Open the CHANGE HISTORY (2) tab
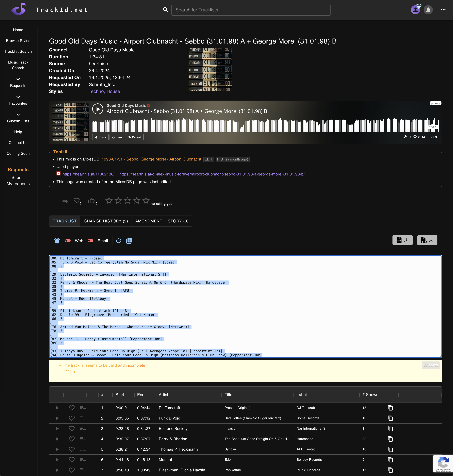 [106, 221]
